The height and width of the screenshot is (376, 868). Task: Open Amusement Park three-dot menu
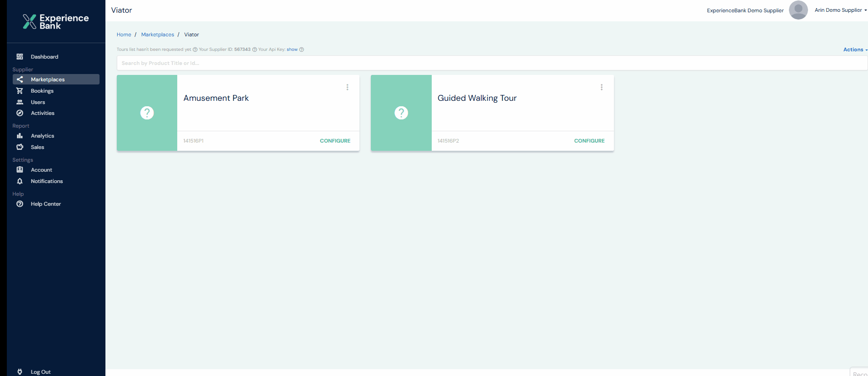pos(347,87)
